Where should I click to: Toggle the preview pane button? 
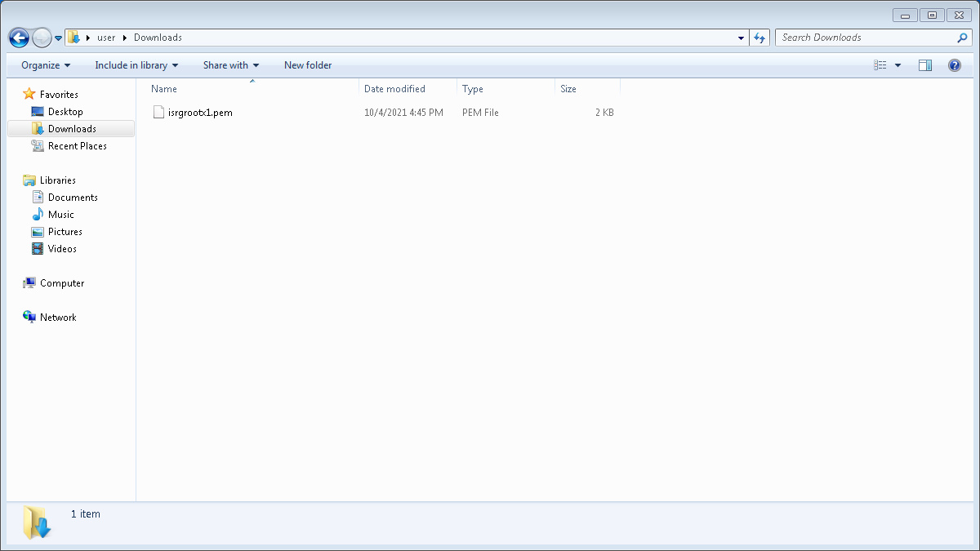pyautogui.click(x=925, y=65)
